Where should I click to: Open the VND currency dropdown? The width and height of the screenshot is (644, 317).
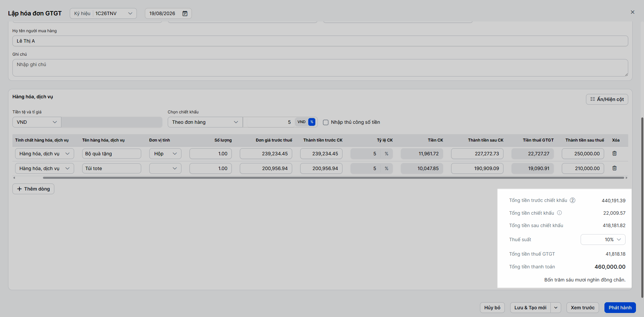(x=37, y=122)
